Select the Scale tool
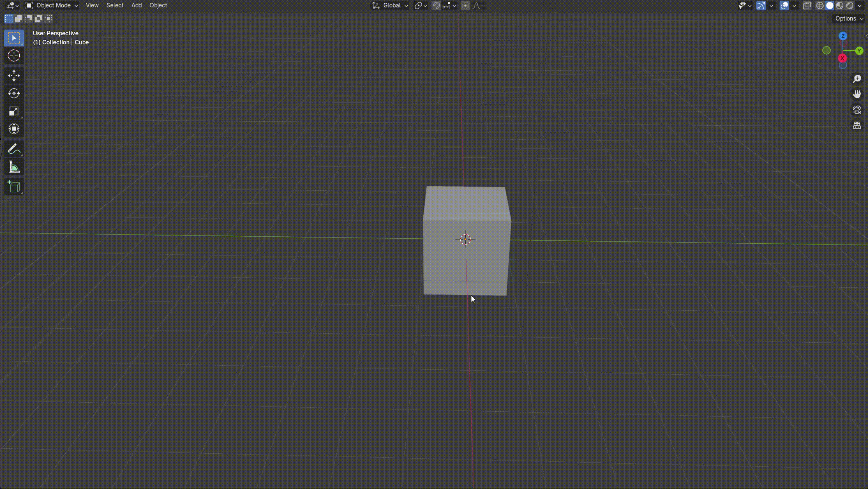 click(14, 111)
